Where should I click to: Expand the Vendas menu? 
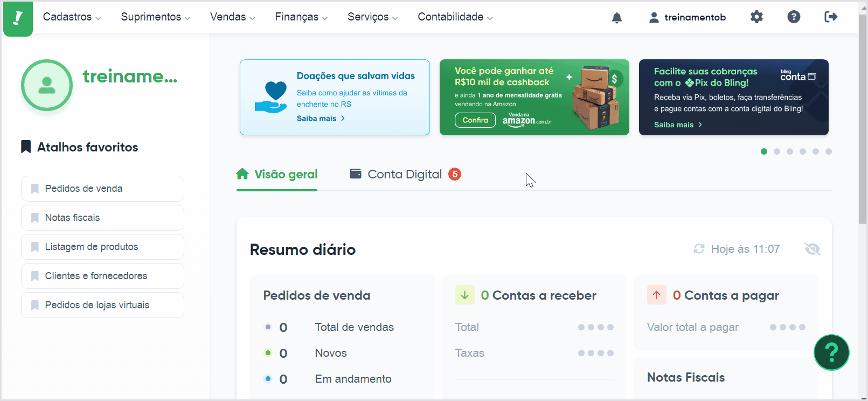click(233, 17)
